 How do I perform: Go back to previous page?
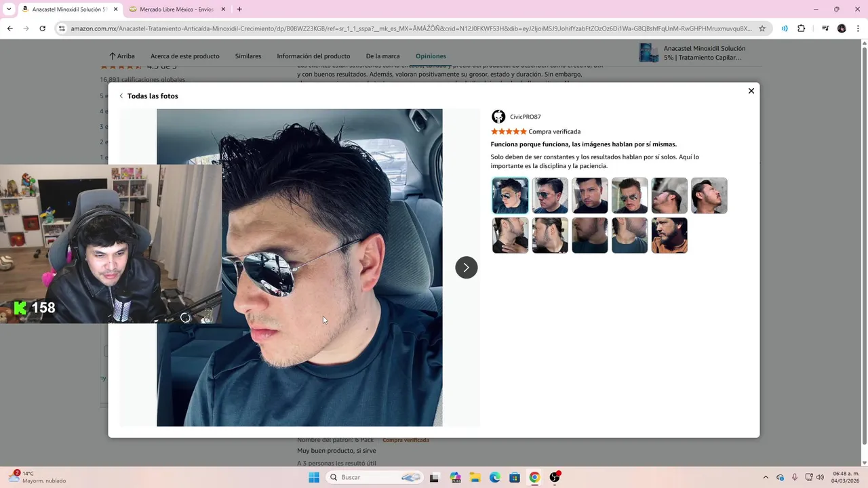click(9, 28)
